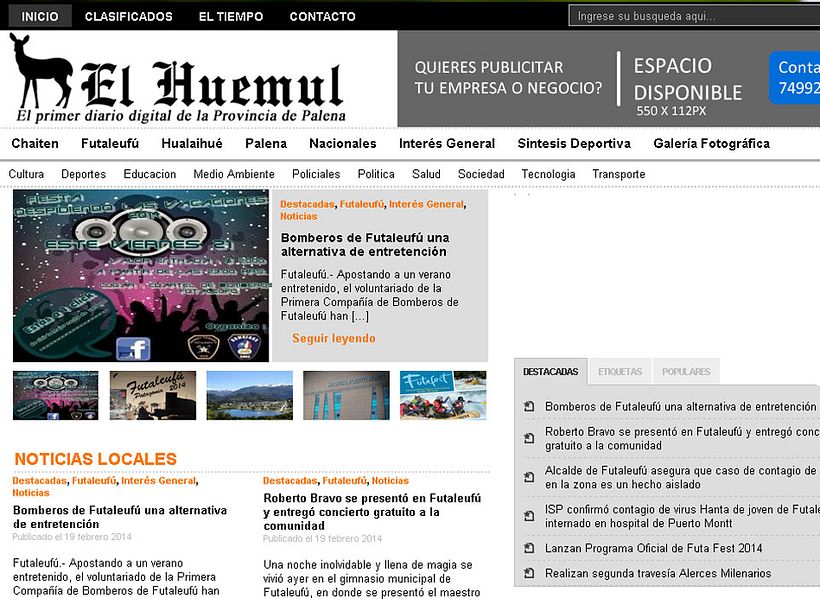820x599 pixels.
Task: Open sidebar item 'Bomberos de Futaleufú una alternativa'
Action: point(680,406)
